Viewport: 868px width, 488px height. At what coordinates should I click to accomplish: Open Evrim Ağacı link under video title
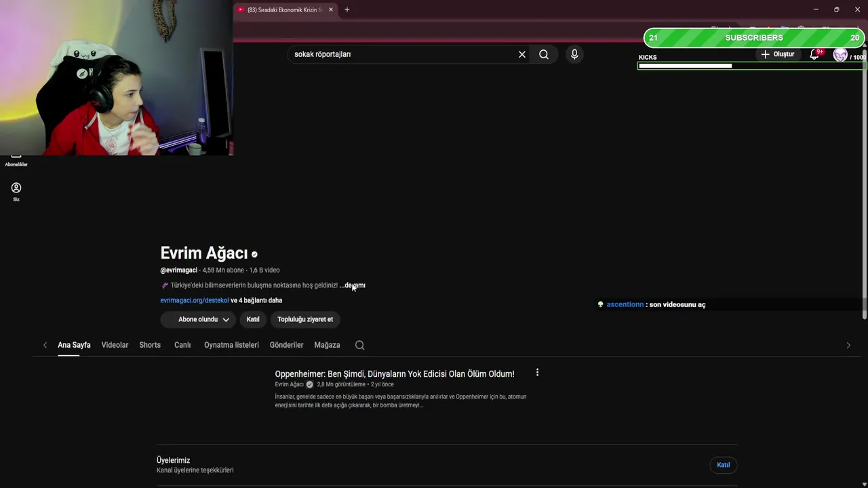coord(290,384)
